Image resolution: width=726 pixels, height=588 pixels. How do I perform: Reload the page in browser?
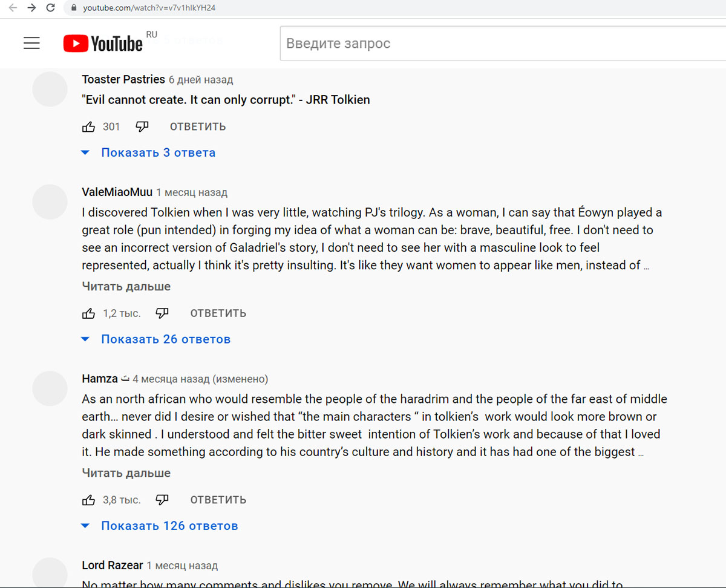[51, 8]
